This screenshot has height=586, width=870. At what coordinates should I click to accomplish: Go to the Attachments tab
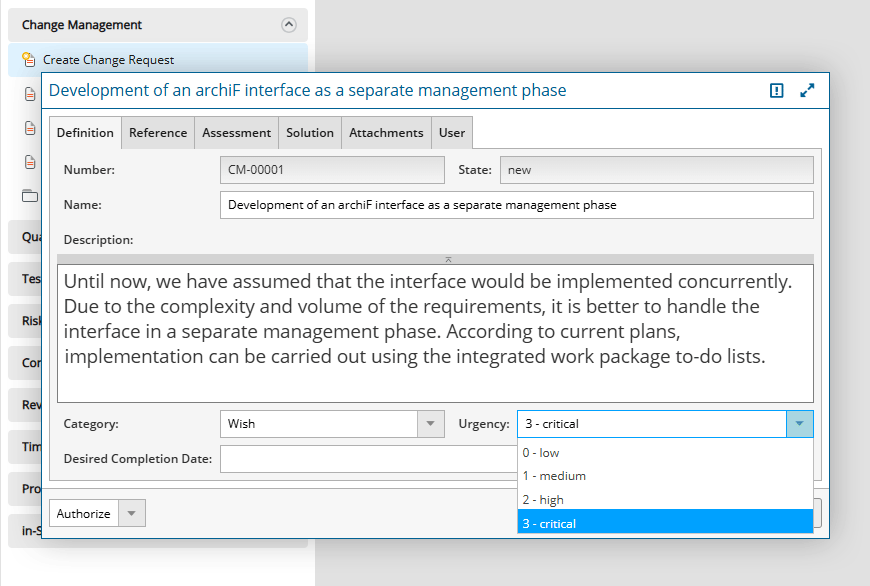(386, 133)
